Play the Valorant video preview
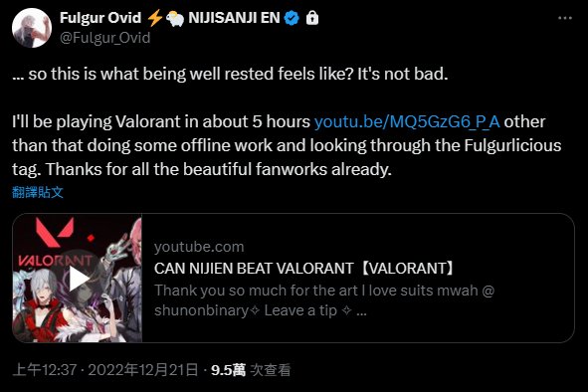This screenshot has width=588, height=392. click(79, 279)
